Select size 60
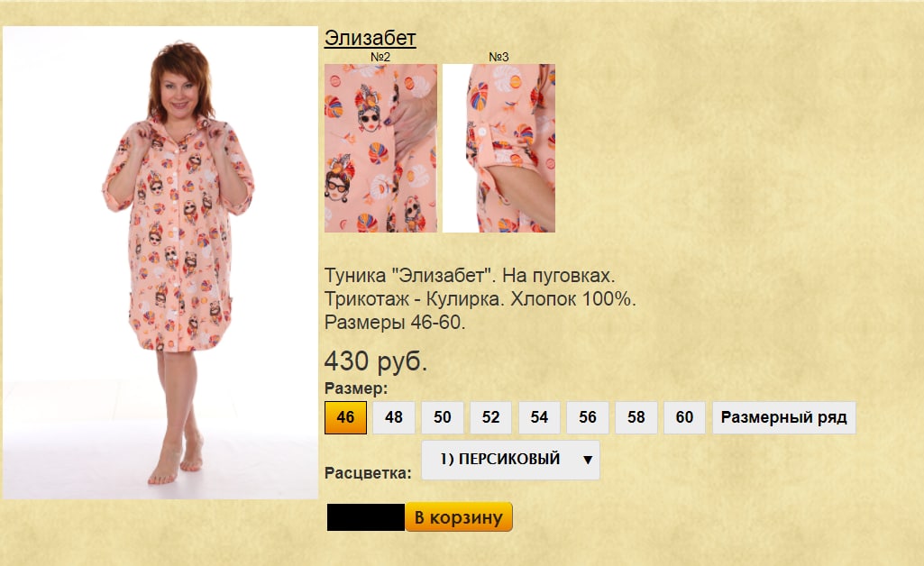 pos(684,417)
